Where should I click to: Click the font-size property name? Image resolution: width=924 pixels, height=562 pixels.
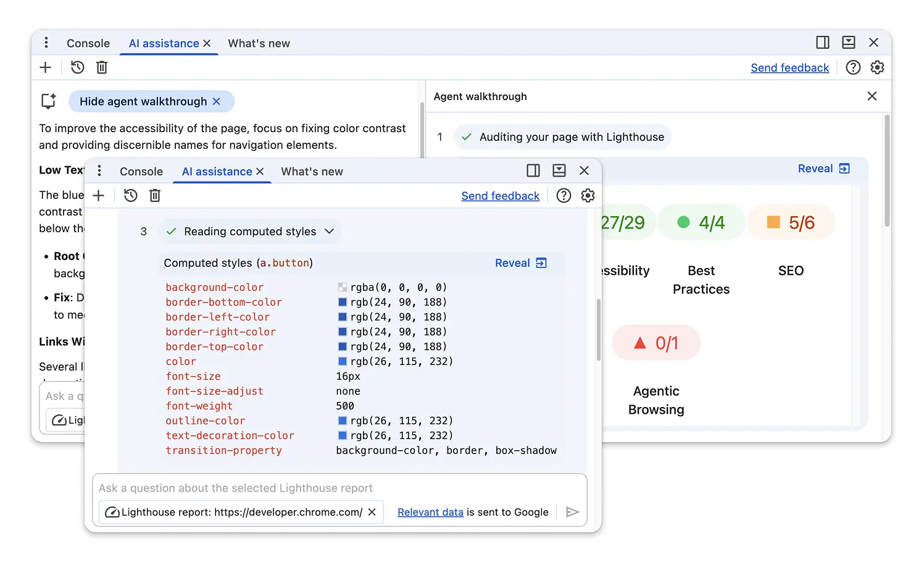click(x=193, y=376)
